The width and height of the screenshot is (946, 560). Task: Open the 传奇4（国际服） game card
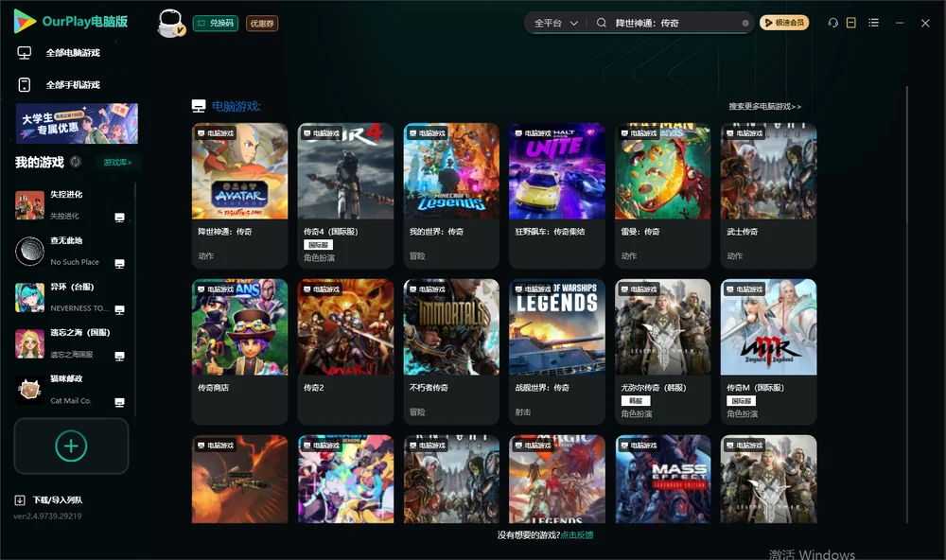[x=345, y=196]
